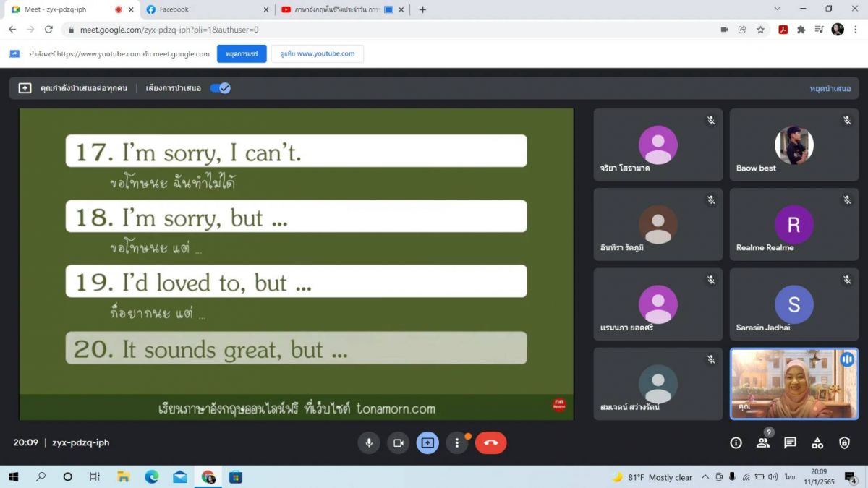The height and width of the screenshot is (488, 868).
Task: Turn off the camera button
Action: (398, 442)
